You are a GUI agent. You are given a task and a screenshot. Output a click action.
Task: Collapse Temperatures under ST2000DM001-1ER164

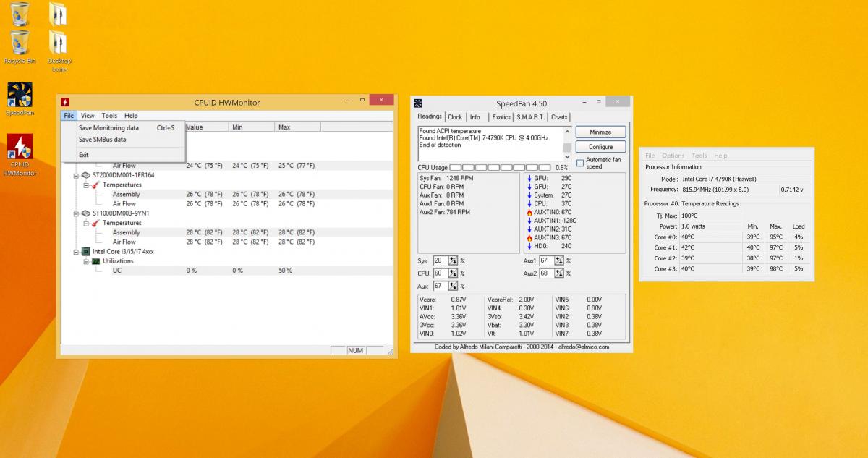[86, 185]
